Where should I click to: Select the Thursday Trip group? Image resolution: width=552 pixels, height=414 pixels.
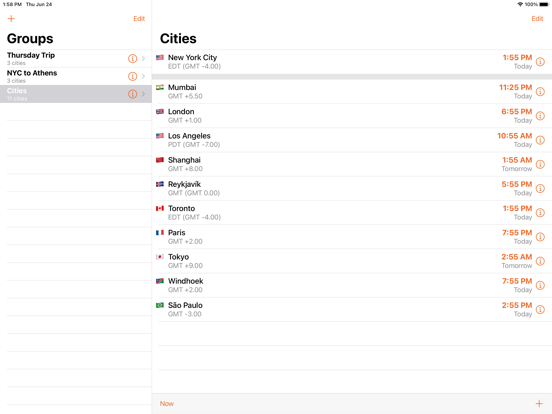[76, 58]
